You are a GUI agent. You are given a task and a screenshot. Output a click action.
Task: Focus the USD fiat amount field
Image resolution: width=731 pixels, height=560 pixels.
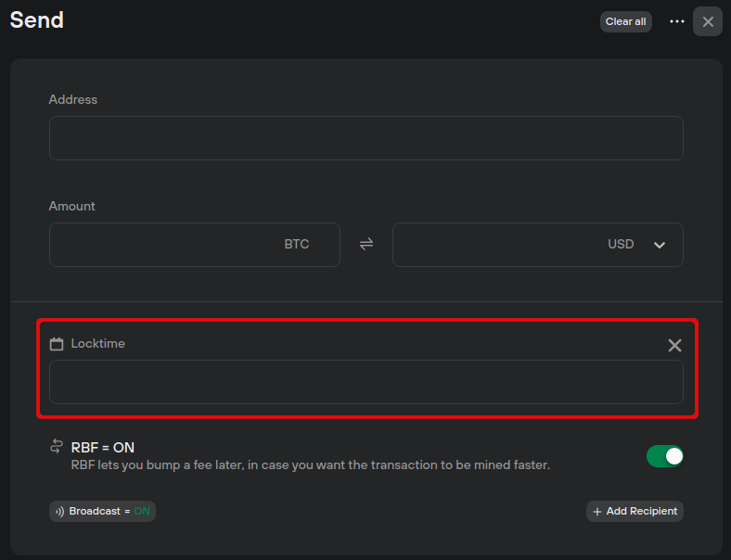tap(537, 245)
